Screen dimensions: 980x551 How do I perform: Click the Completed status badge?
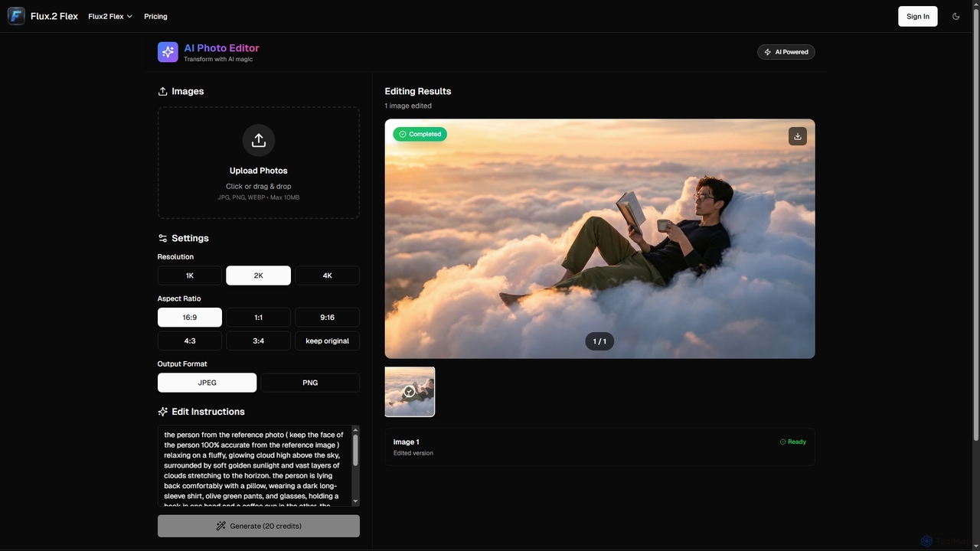420,134
